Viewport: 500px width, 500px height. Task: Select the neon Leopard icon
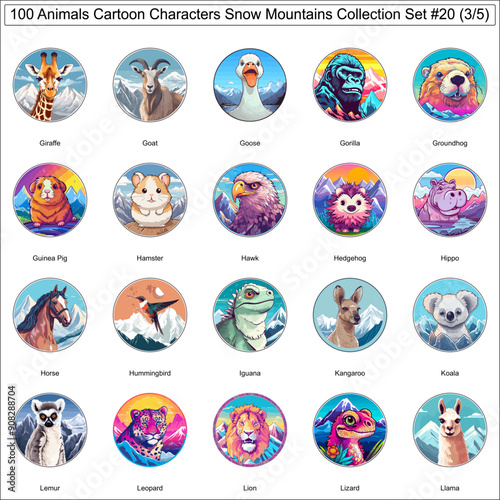pos(150,430)
